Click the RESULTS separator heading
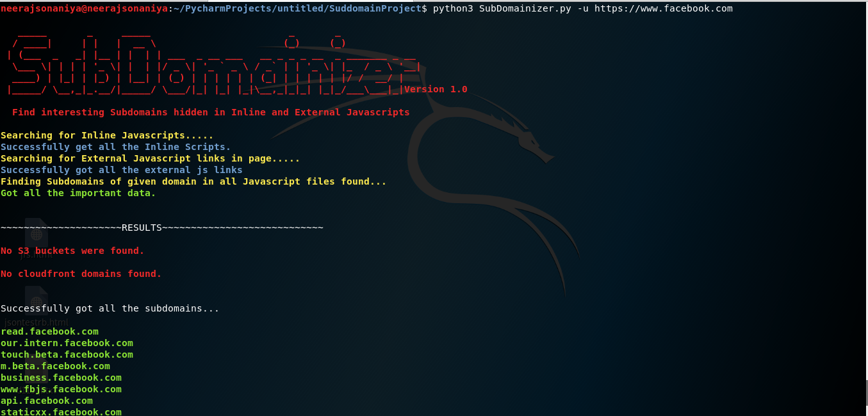 (x=162, y=228)
